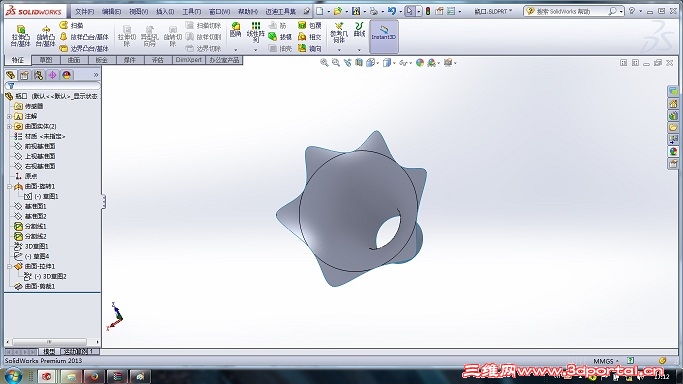Select the 前视基准面 plane in tree

[x=35, y=146]
